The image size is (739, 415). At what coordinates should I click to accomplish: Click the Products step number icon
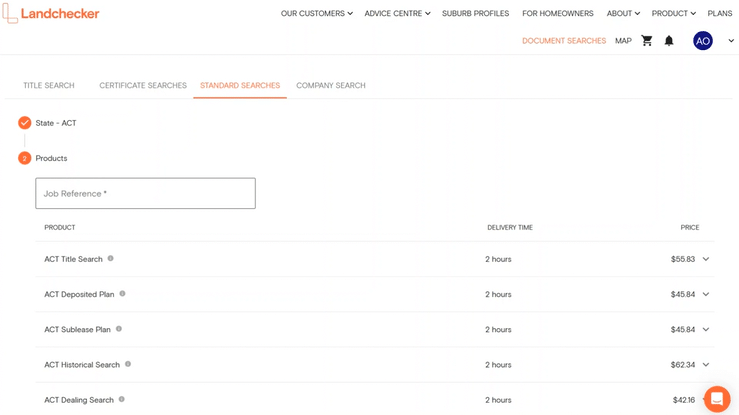25,158
